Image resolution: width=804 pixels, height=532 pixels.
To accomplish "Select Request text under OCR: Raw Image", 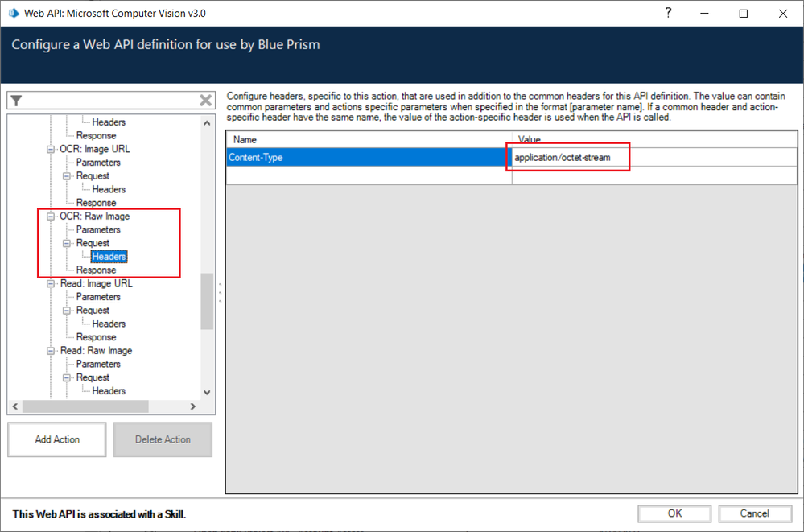I will coord(93,243).
